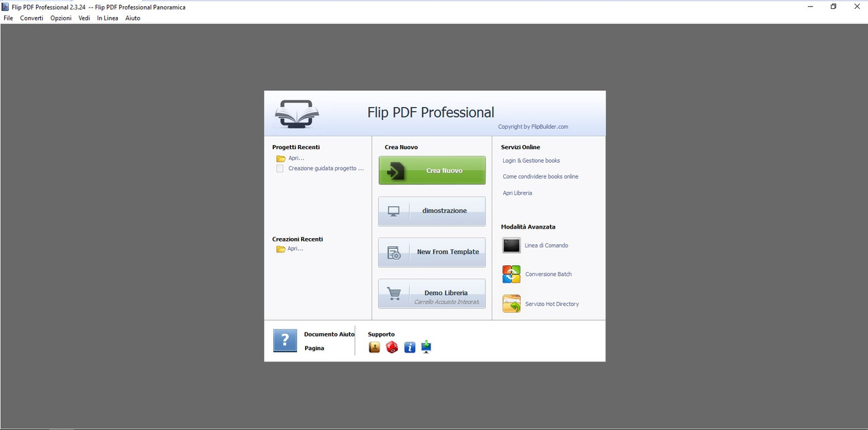Click the Flip PDF book logo
Image resolution: width=868 pixels, height=430 pixels.
click(x=297, y=114)
